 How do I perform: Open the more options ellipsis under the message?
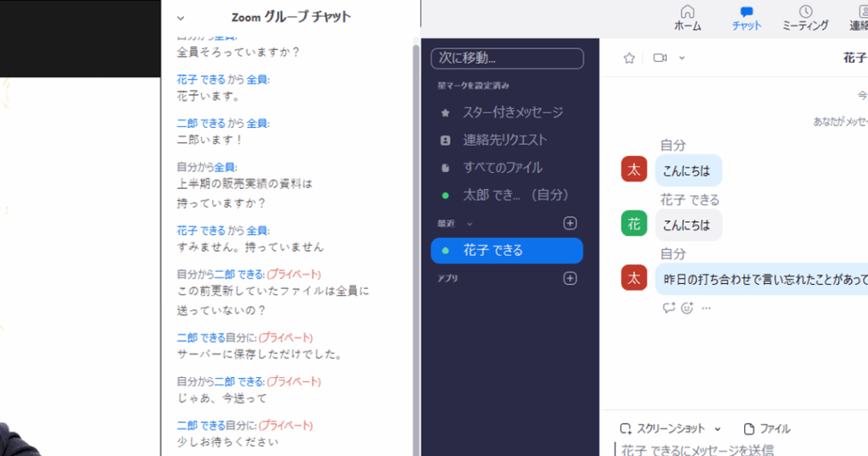(706, 308)
